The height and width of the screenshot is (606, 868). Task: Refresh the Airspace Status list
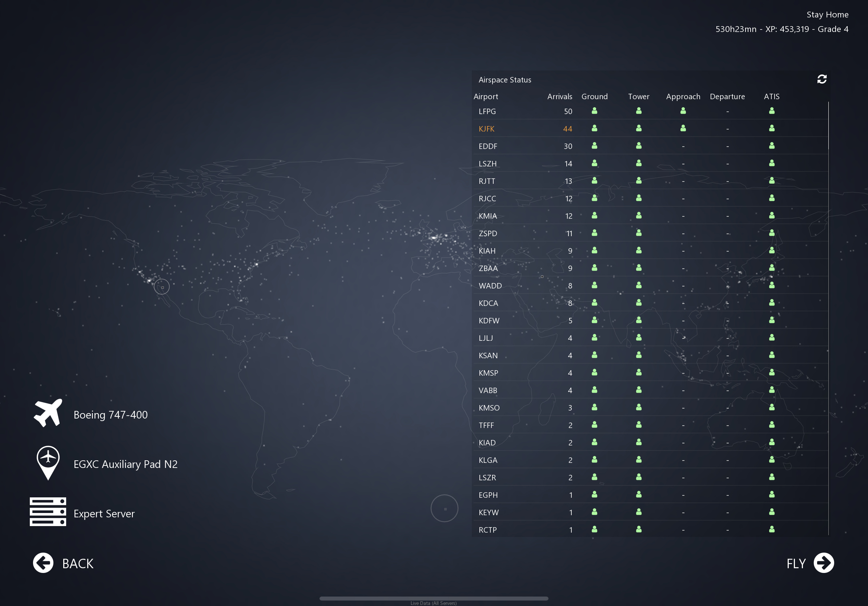click(821, 79)
